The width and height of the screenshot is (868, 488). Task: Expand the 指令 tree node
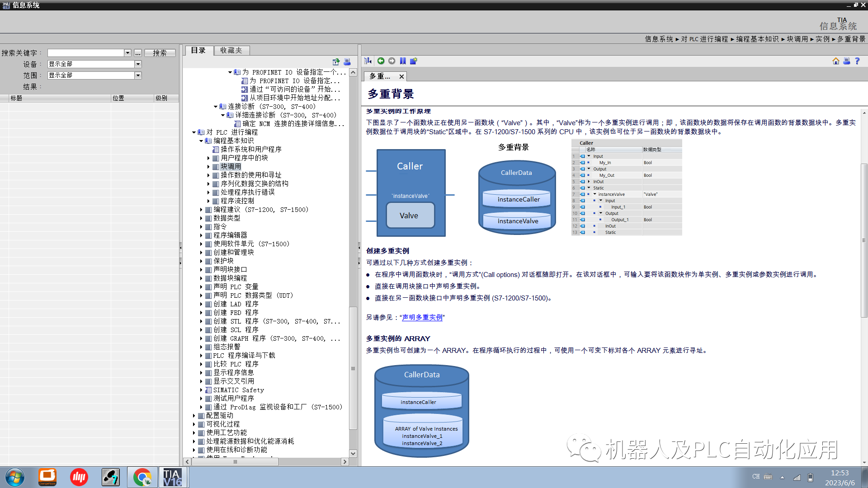tap(201, 227)
